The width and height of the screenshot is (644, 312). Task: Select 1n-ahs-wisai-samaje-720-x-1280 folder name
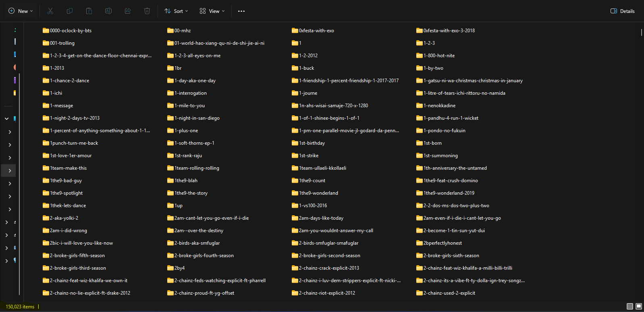pos(334,106)
